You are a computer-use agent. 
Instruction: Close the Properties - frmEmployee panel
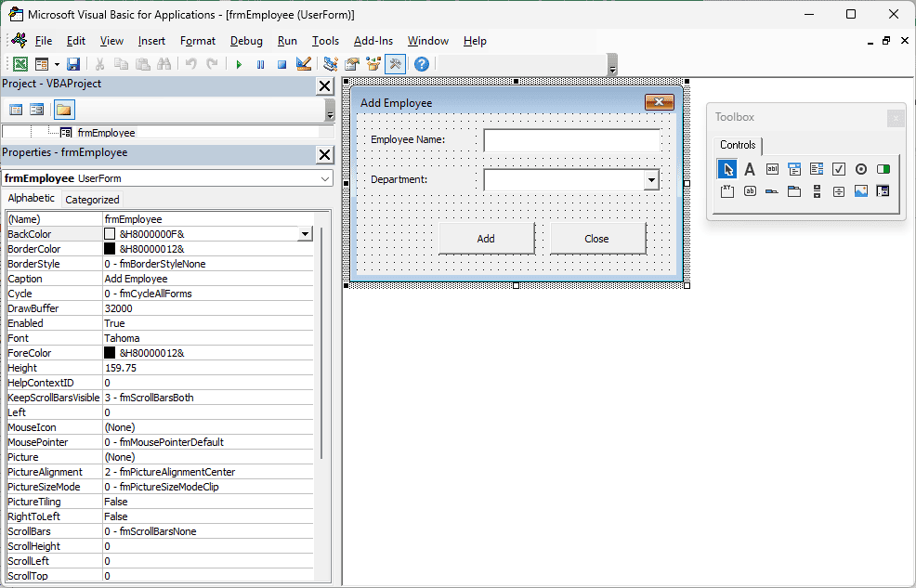[x=325, y=155]
